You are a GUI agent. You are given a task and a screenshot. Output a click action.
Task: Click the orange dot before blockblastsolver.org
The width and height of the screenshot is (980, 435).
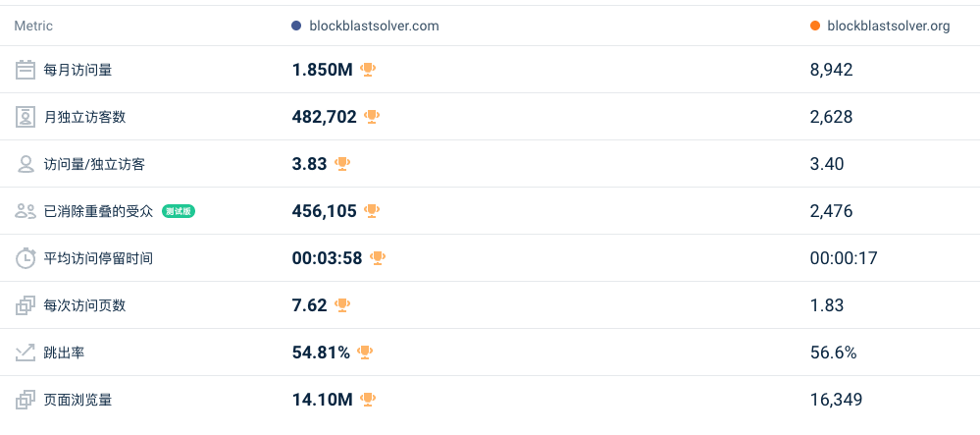pyautogui.click(x=814, y=26)
